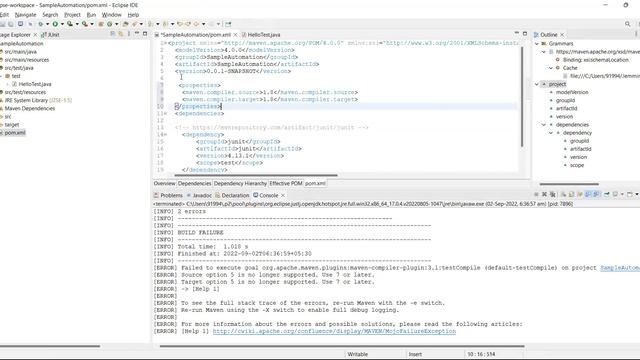Open the Debug button dropdown arrow
Image resolution: width=640 pixels, height=360 pixels.
coord(48,24)
